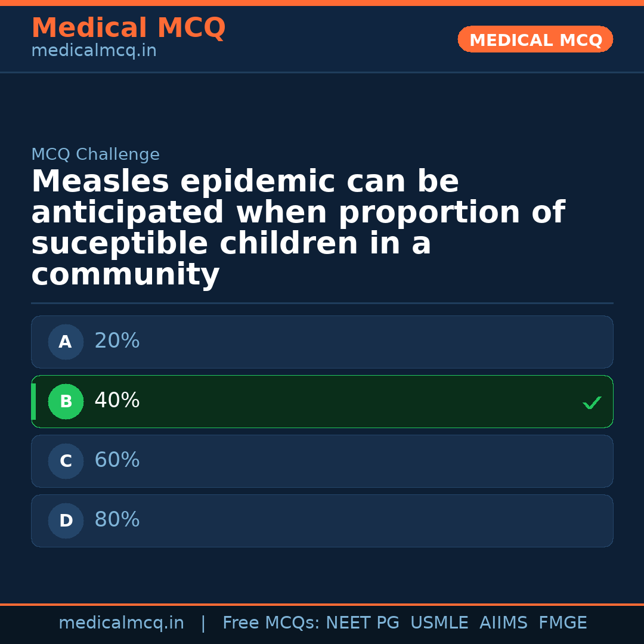
Task: Click the letter A circle badge
Action: tap(66, 342)
